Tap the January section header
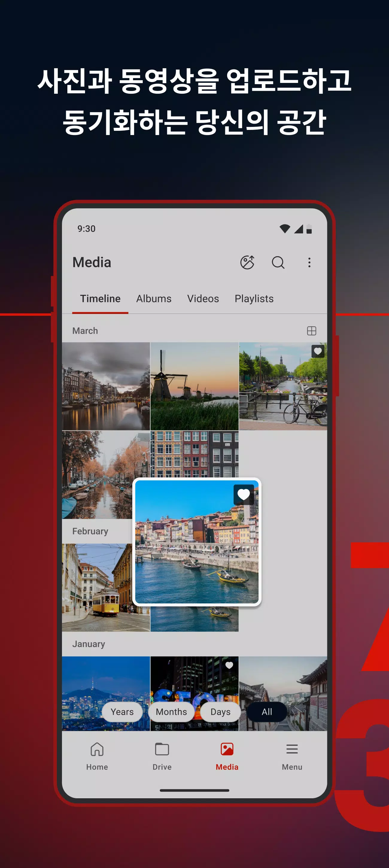 tap(89, 644)
